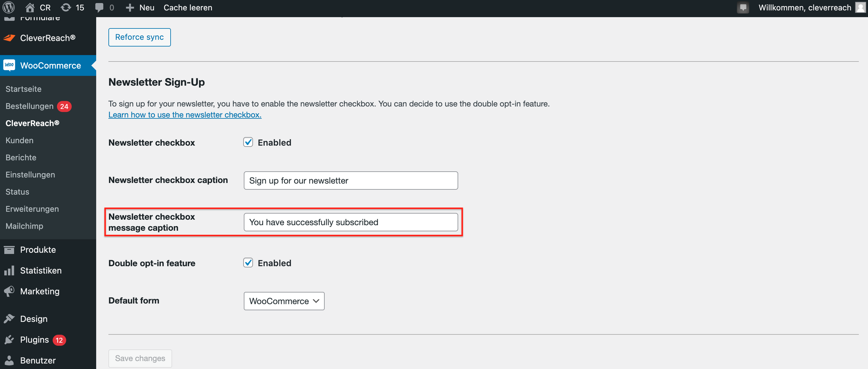Open the comments bubble icon
Screen dimensions: 868x369
point(100,7)
